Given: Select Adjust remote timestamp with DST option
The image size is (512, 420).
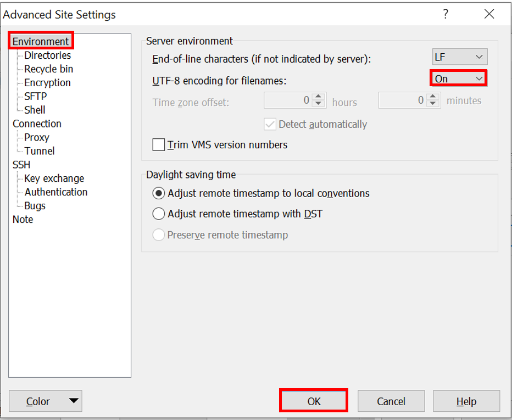Looking at the screenshot, I should [x=159, y=214].
